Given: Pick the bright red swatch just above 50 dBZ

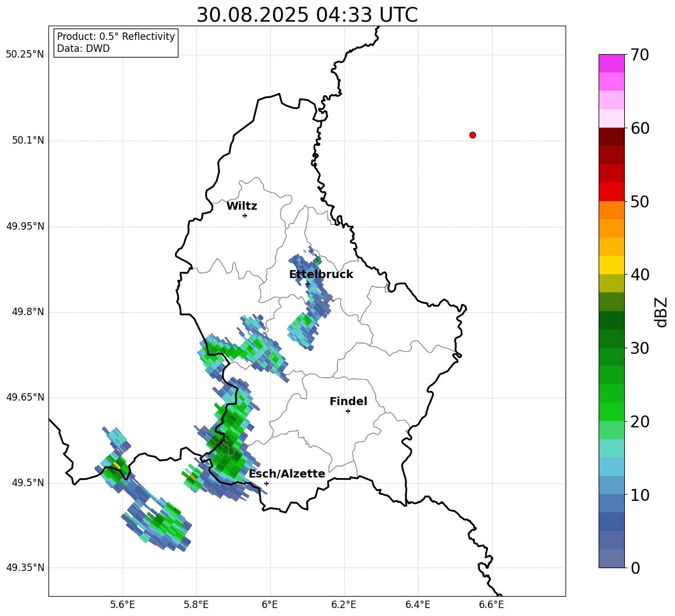Looking at the screenshot, I should 611,192.
